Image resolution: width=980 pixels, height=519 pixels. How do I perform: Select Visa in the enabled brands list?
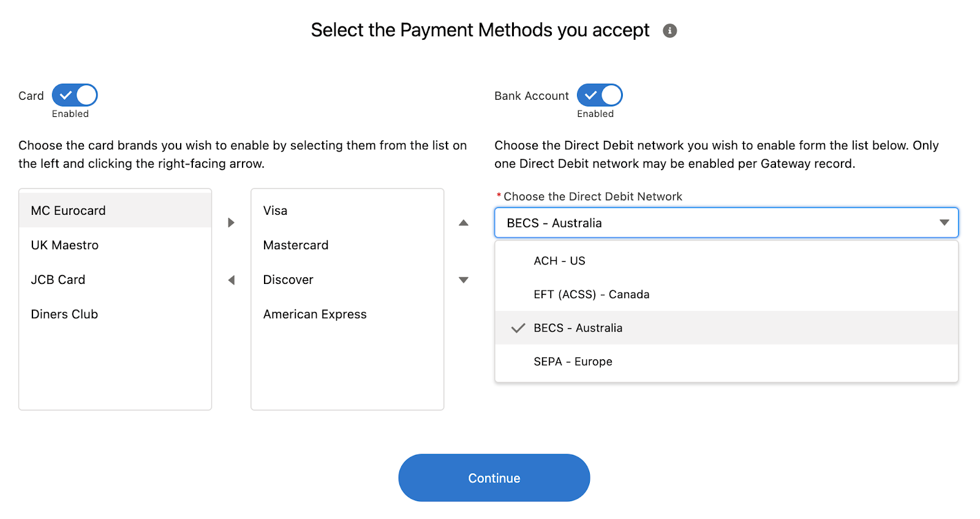click(x=275, y=211)
